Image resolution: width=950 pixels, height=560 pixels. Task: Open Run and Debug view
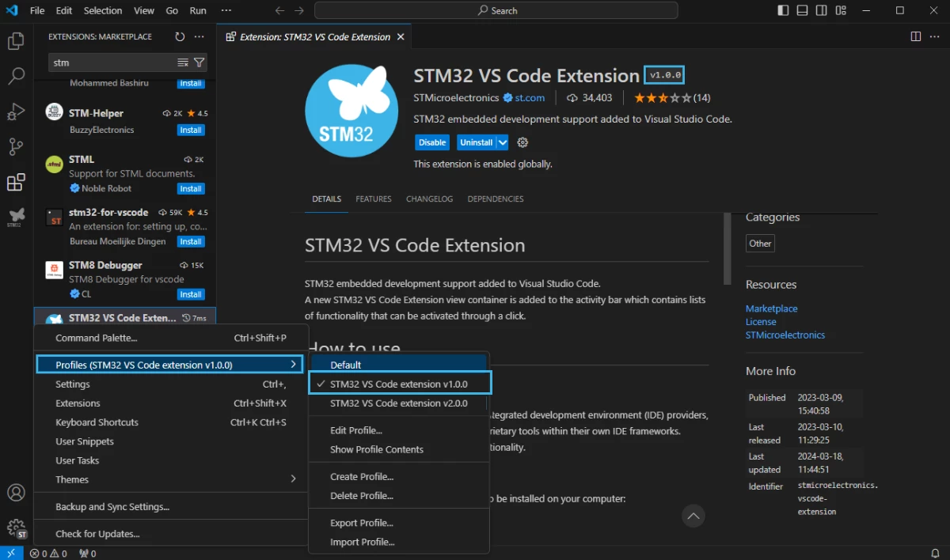(x=16, y=112)
